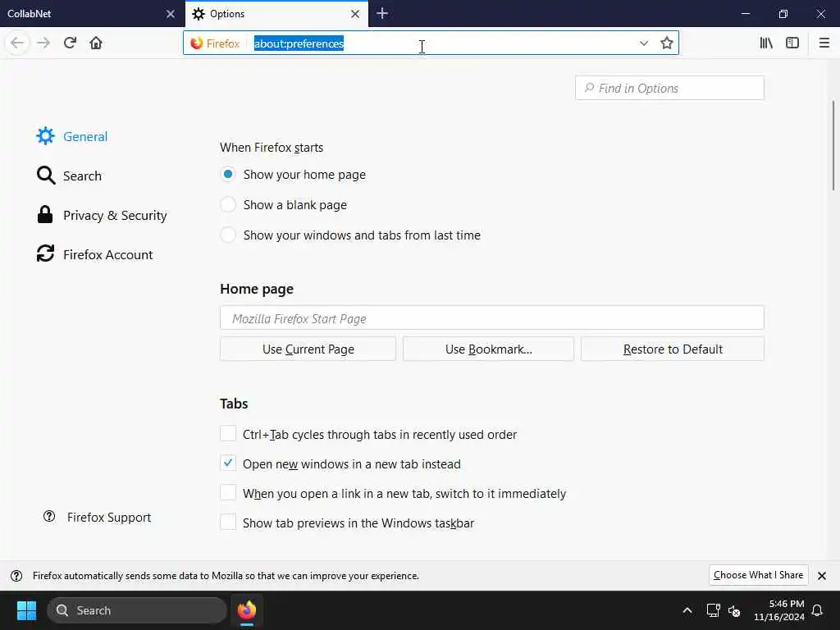Click the Privacy & Security lock icon

[x=45, y=215]
